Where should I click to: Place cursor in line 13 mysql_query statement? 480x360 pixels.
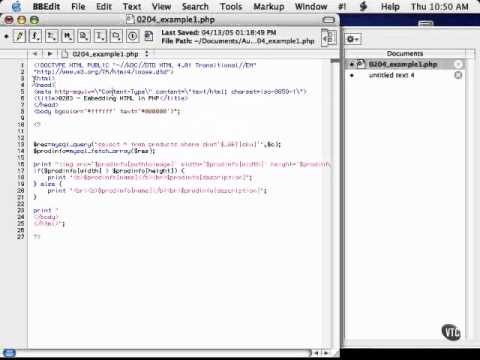(157, 144)
